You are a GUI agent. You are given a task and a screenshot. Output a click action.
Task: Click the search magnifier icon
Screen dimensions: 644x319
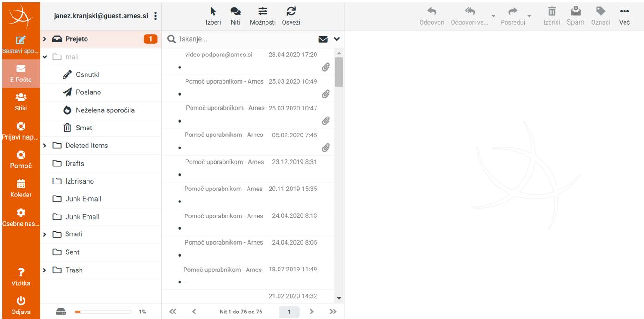172,39
